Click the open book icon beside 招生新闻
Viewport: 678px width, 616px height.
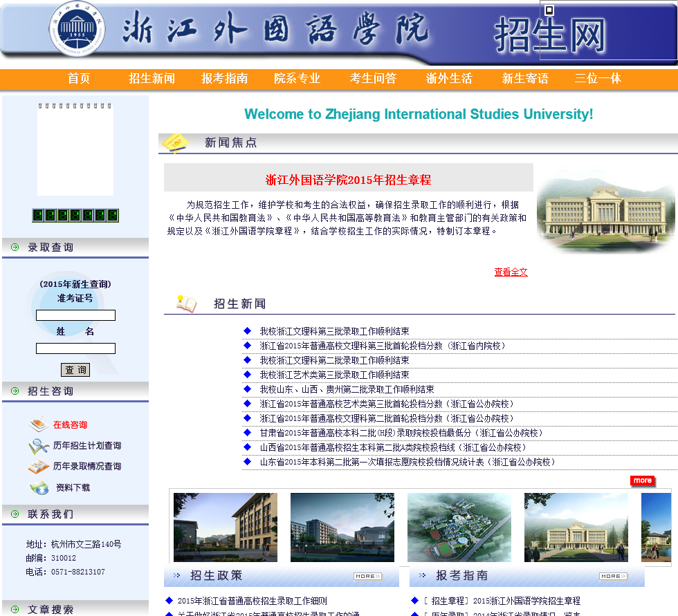186,304
